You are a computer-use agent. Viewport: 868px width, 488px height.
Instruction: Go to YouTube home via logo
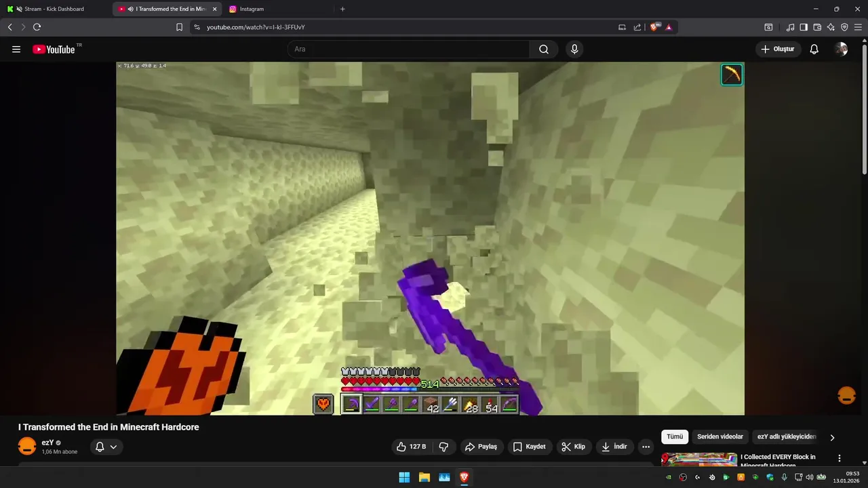[54, 49]
